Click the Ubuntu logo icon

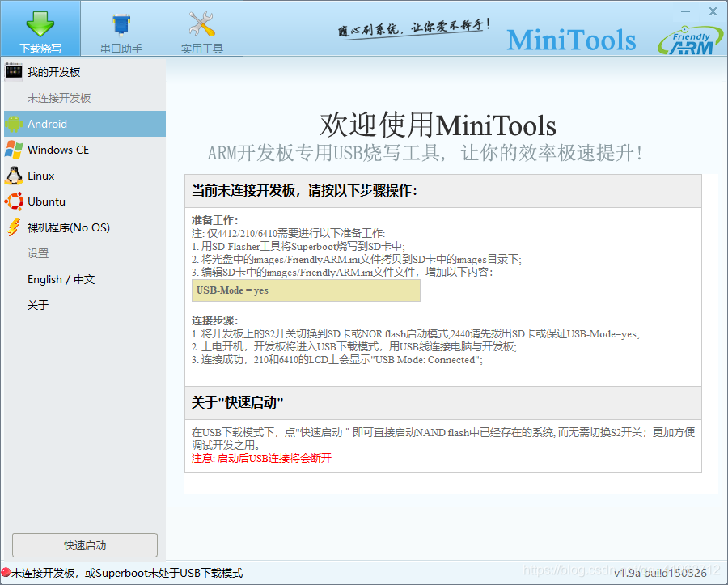14,201
